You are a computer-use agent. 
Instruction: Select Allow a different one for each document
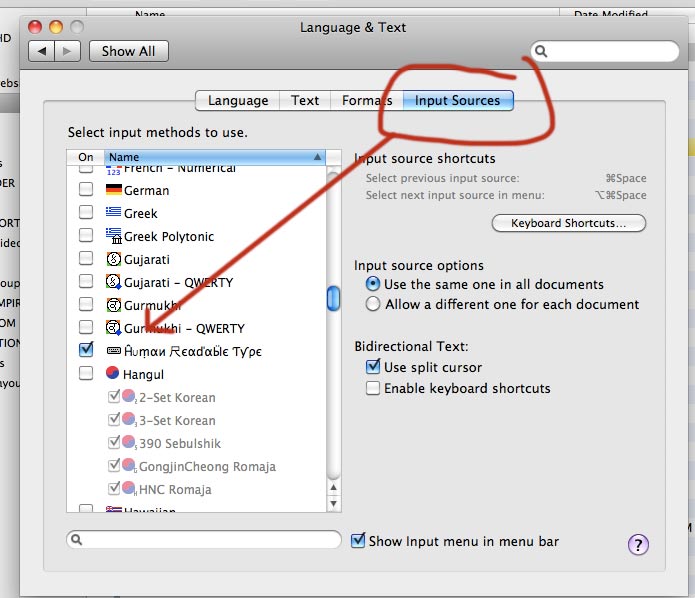click(373, 304)
